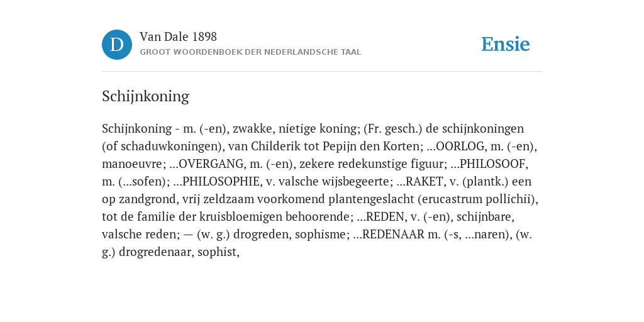
Task: Click the first word Schijnkoning in the definition
Action: coord(136,129)
